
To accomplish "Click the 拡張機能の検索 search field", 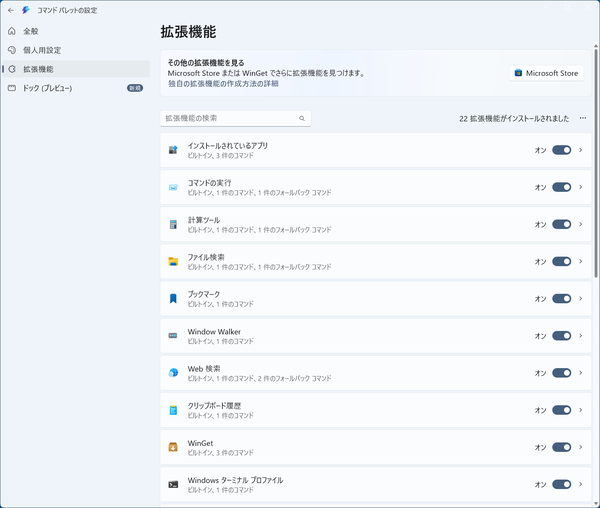I will 235,119.
